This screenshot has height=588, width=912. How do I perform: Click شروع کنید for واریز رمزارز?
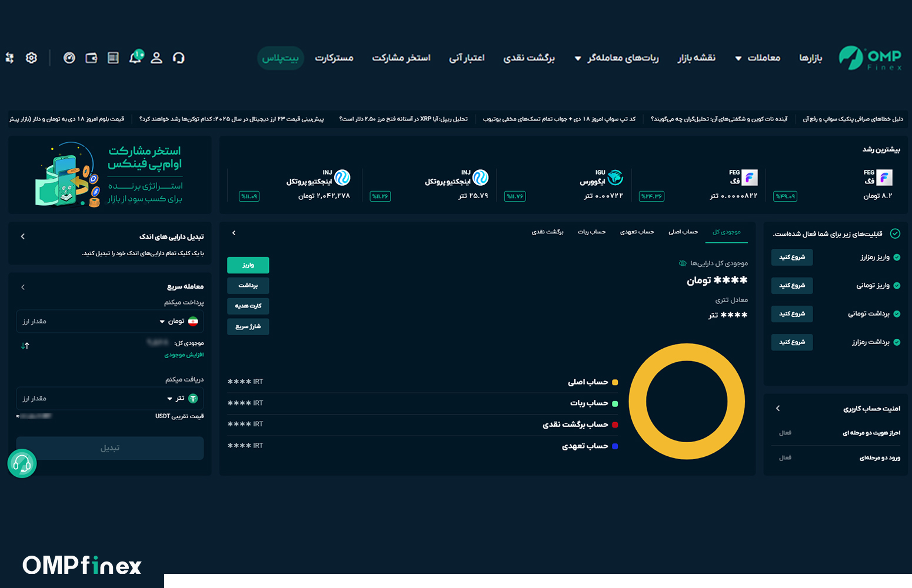point(792,257)
